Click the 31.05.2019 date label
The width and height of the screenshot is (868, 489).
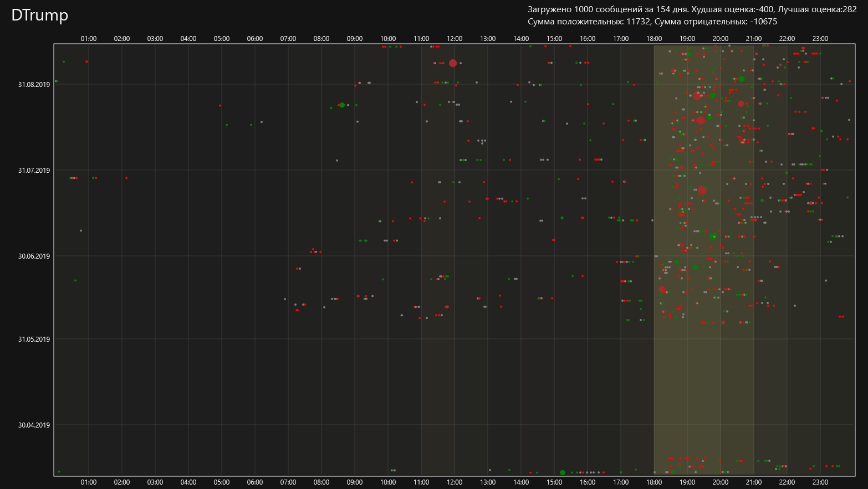pos(34,339)
